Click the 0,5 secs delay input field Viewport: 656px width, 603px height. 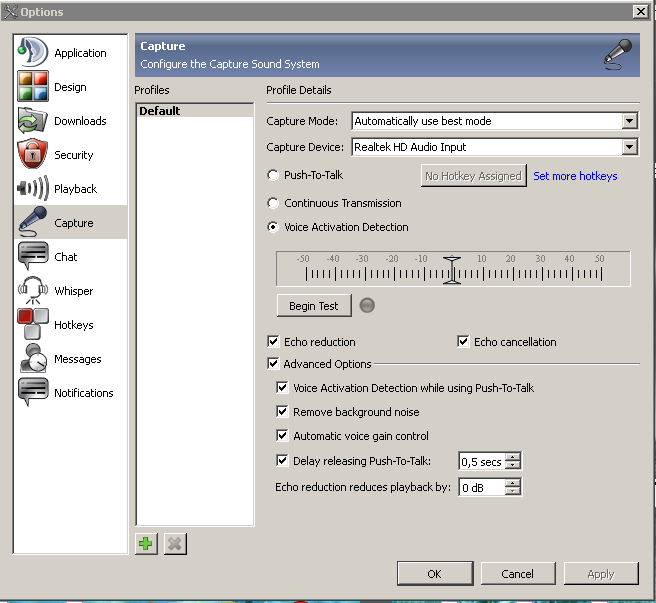(x=482, y=462)
